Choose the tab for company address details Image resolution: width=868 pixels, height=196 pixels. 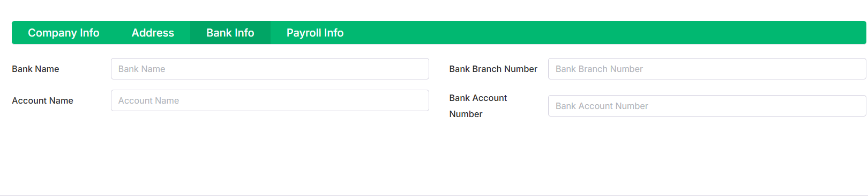(153, 33)
